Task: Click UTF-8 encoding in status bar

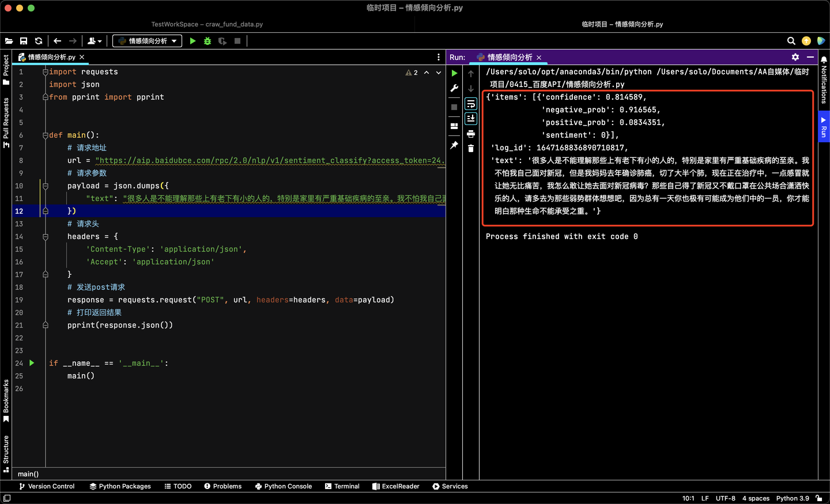Action: pyautogui.click(x=726, y=498)
